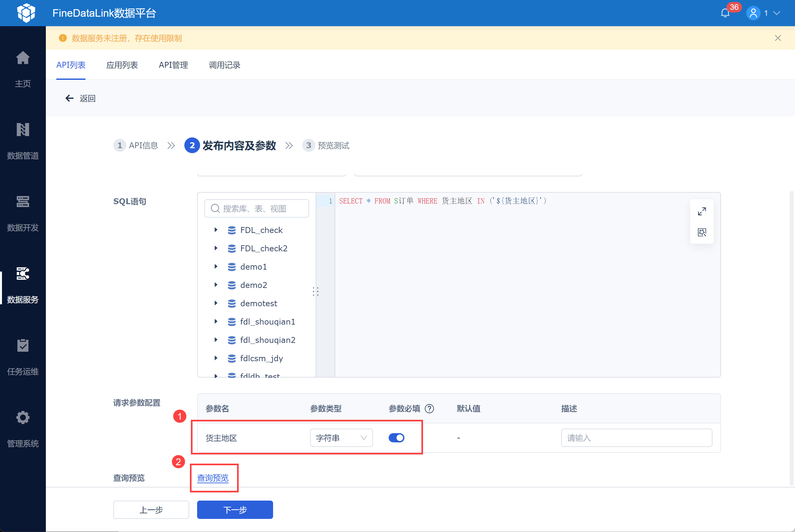Click the 描述 input field
795x532 pixels.
[x=636, y=438]
